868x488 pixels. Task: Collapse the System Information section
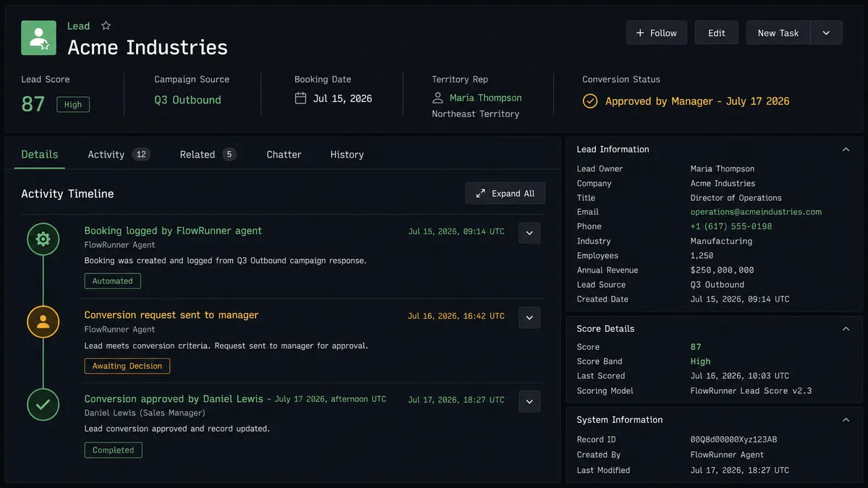[846, 420]
